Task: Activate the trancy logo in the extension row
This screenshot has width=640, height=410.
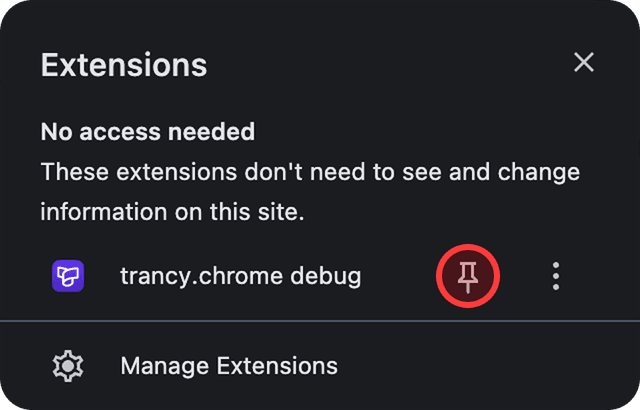Action: pos(68,276)
